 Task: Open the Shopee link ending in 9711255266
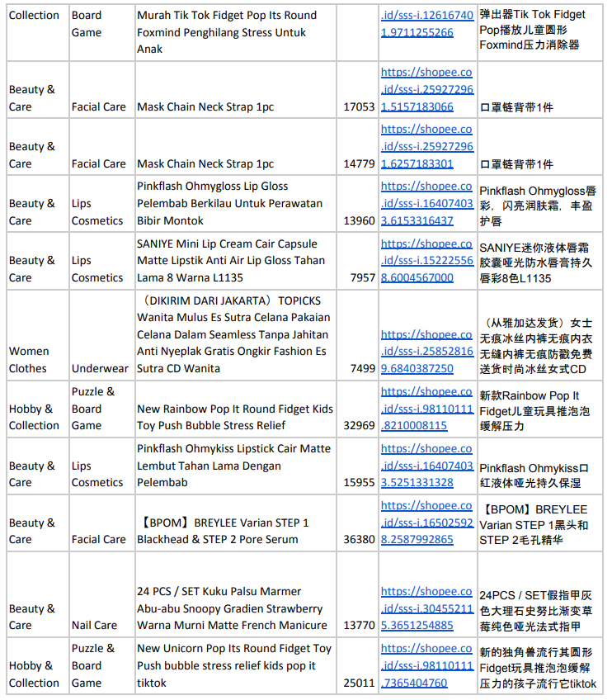(x=426, y=24)
